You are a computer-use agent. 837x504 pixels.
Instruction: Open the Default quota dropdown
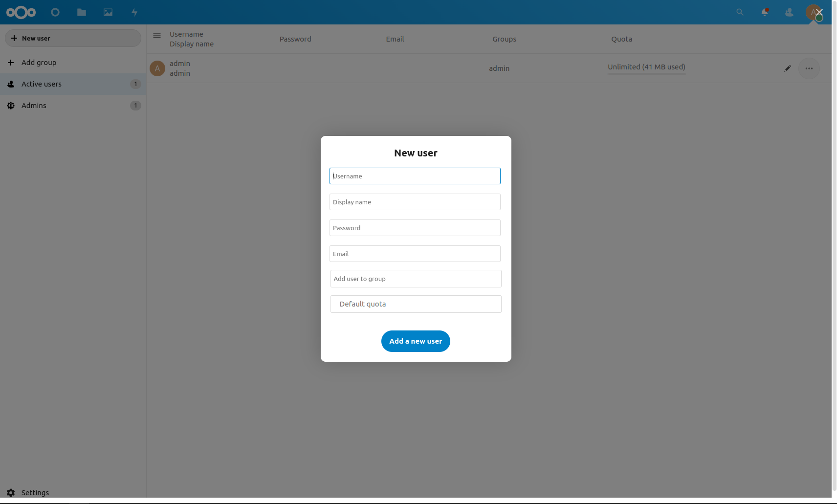(415, 304)
